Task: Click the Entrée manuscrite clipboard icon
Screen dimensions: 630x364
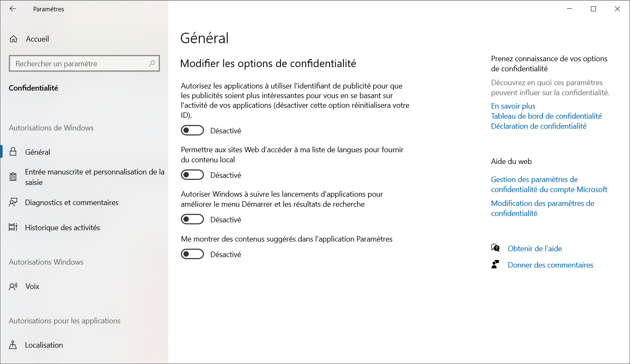Action: pos(13,177)
